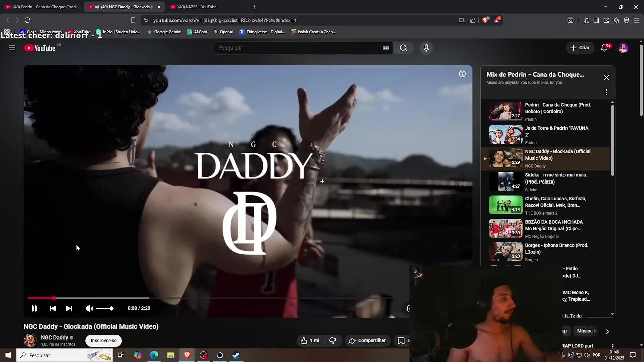Click the share icon in address bar
Image resolution: width=644 pixels, height=362 pixels.
(x=473, y=20)
